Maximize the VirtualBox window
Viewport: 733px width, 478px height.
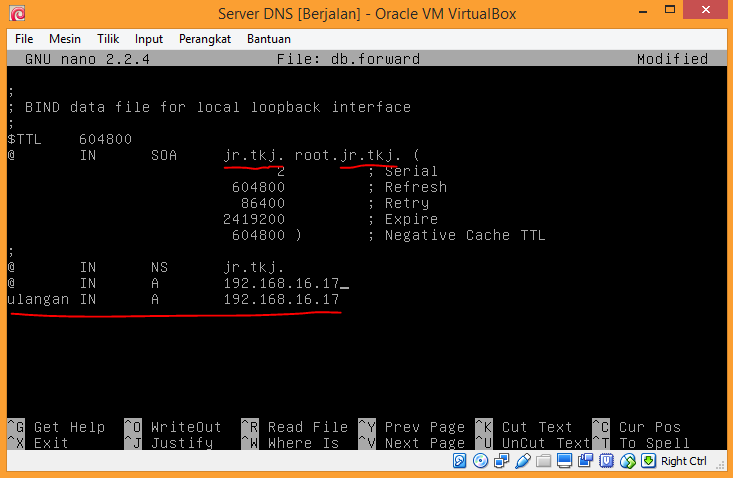pos(670,10)
